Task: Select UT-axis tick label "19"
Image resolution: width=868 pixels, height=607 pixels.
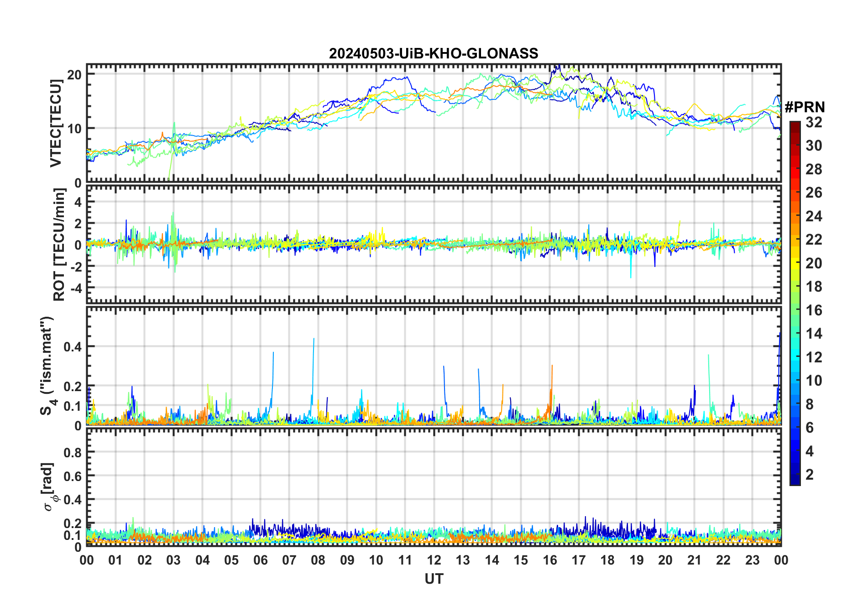Action: coord(637,560)
